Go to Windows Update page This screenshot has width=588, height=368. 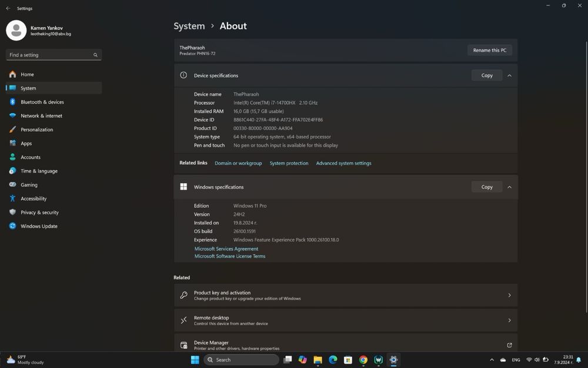[x=54, y=226]
